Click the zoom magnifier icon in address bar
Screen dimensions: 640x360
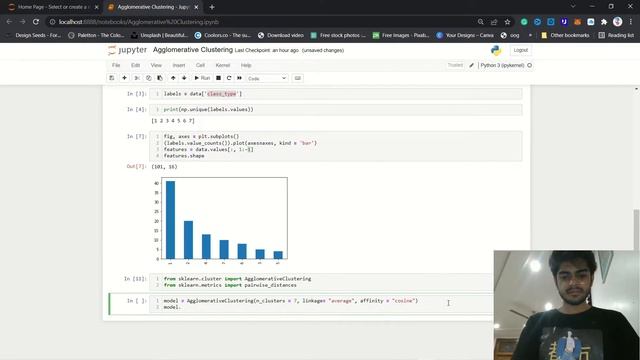[x=480, y=22]
